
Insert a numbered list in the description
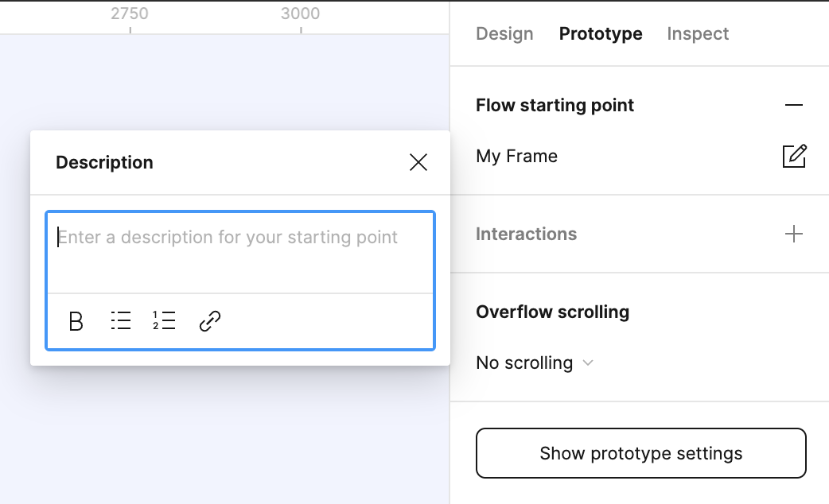(164, 320)
